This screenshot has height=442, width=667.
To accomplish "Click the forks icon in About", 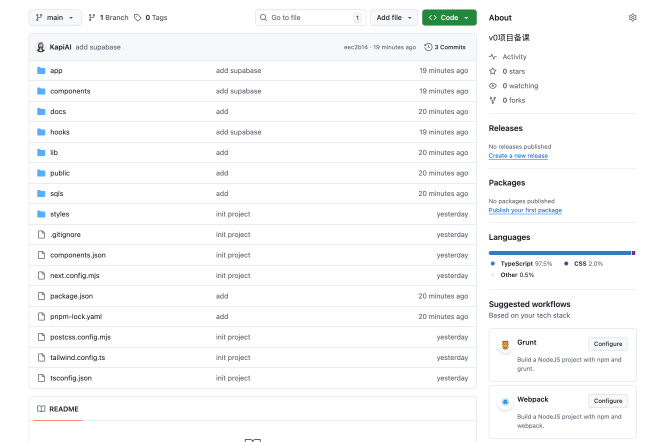I will pos(492,100).
